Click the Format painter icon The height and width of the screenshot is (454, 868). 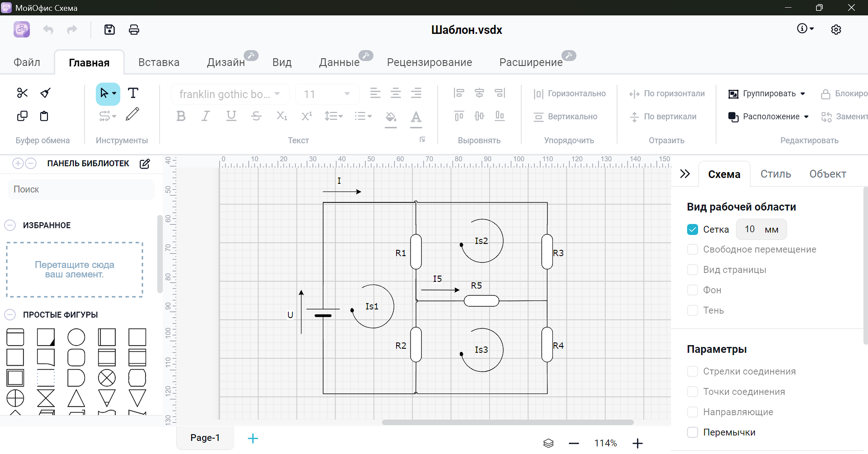tap(45, 93)
